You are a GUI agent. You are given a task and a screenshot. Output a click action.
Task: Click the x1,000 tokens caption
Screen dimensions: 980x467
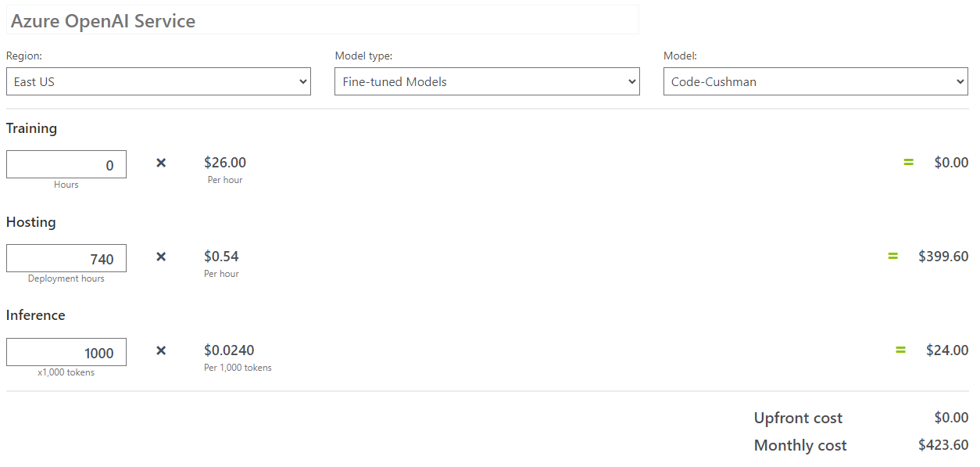pyautogui.click(x=66, y=372)
